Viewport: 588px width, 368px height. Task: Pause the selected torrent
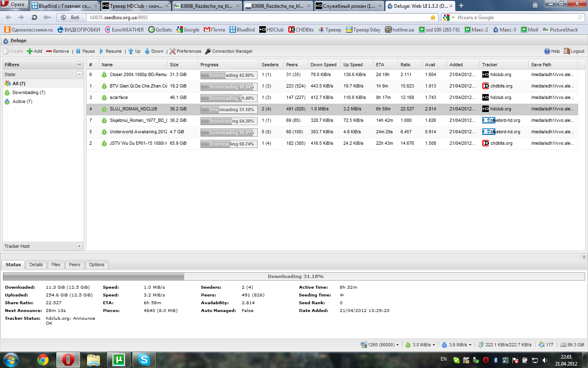pyautogui.click(x=85, y=51)
